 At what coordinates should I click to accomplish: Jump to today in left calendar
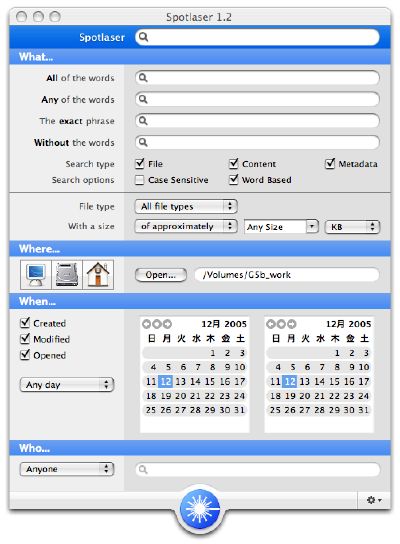point(157,324)
